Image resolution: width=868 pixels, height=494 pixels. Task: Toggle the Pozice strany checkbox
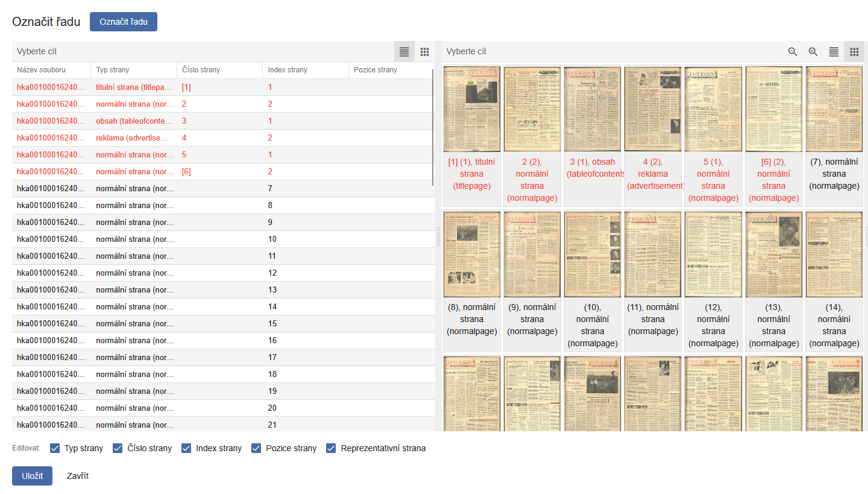[256, 448]
